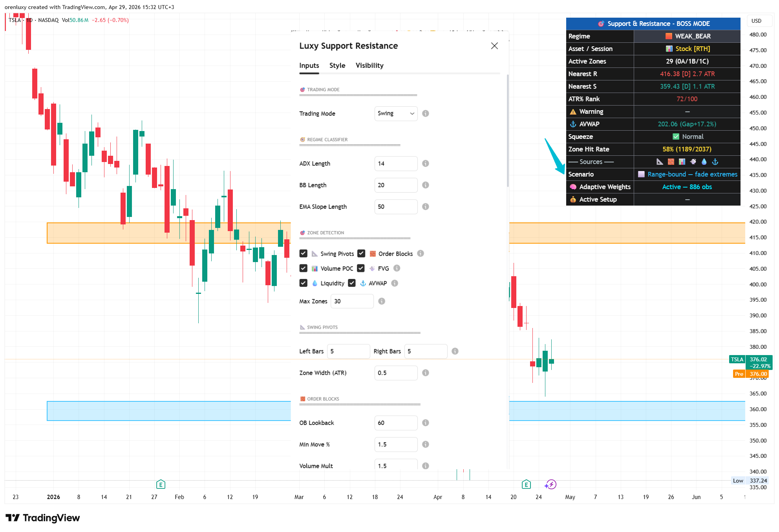Image resolution: width=779 pixels, height=532 pixels.
Task: Open info tooltip beside Right Bars
Action: (x=455, y=351)
